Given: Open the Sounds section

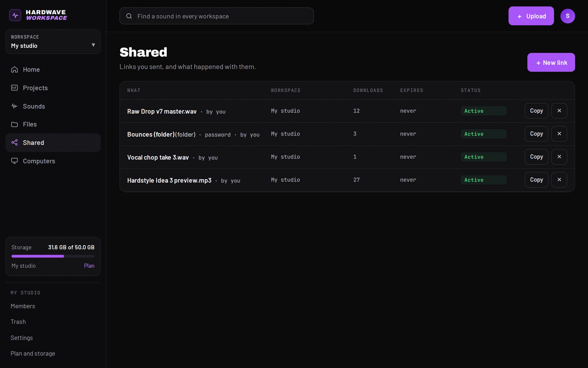Looking at the screenshot, I should [53, 106].
